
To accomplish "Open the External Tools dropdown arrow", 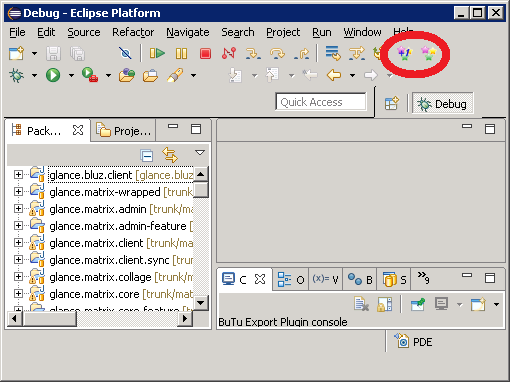I will pyautogui.click(x=108, y=76).
